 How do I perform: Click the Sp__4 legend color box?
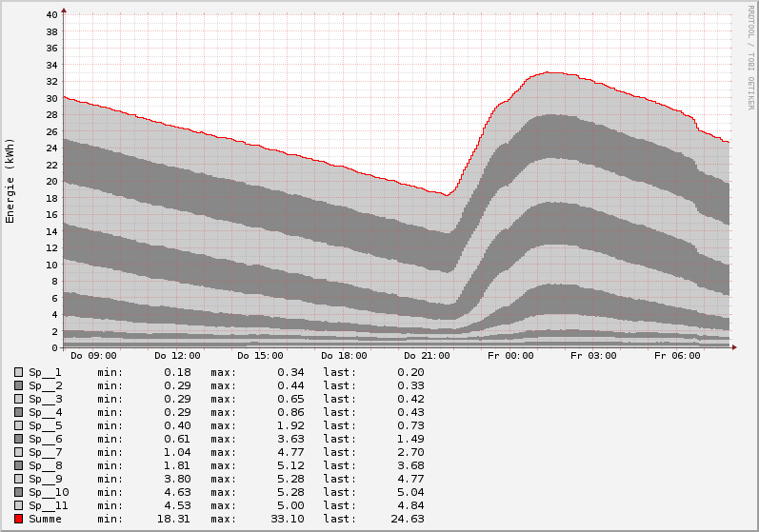click(x=18, y=412)
